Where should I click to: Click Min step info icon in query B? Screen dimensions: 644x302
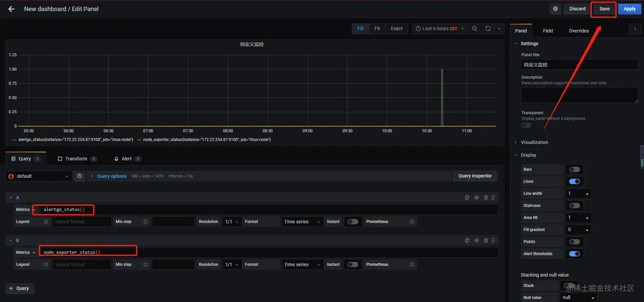point(146,265)
